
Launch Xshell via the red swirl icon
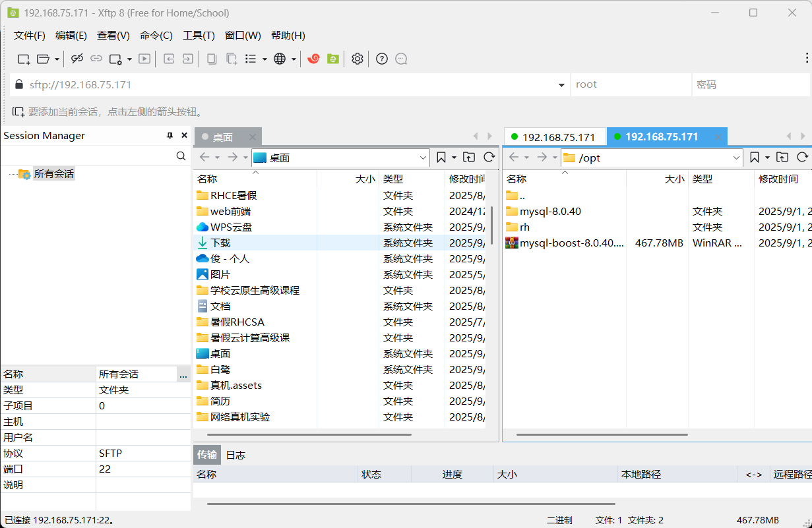314,59
